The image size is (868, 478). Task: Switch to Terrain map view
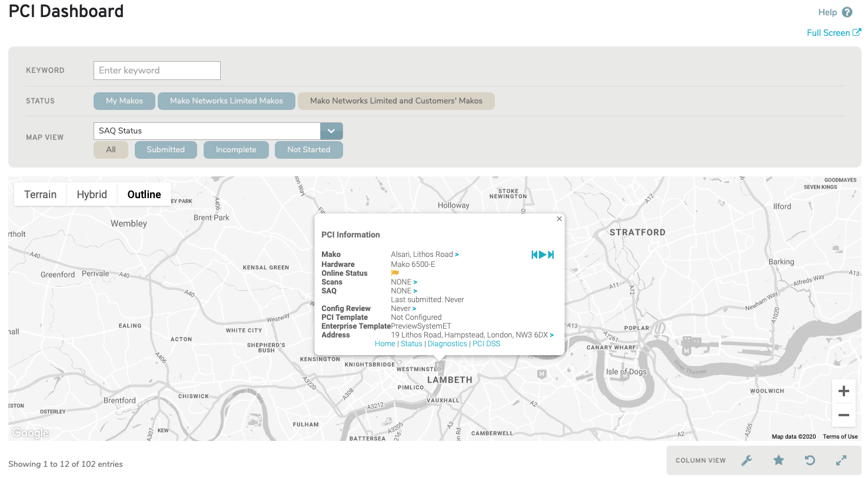39,194
